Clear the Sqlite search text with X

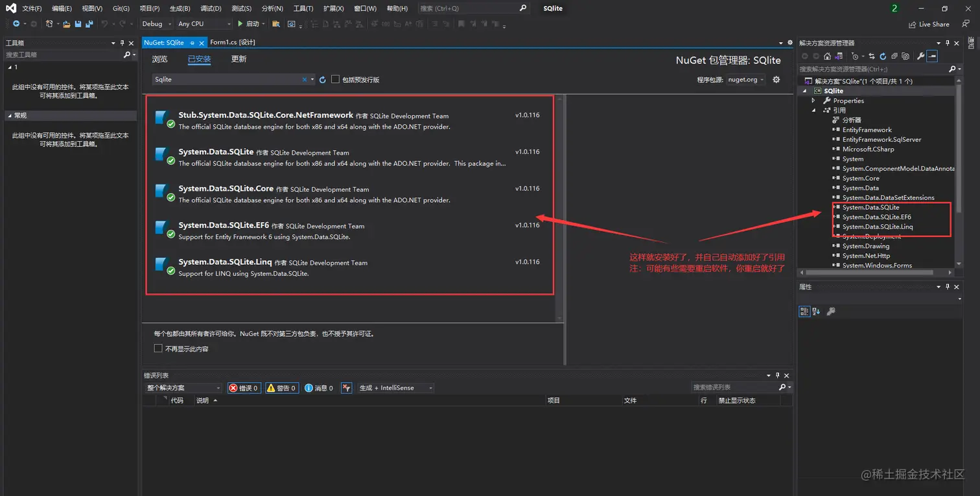point(305,80)
